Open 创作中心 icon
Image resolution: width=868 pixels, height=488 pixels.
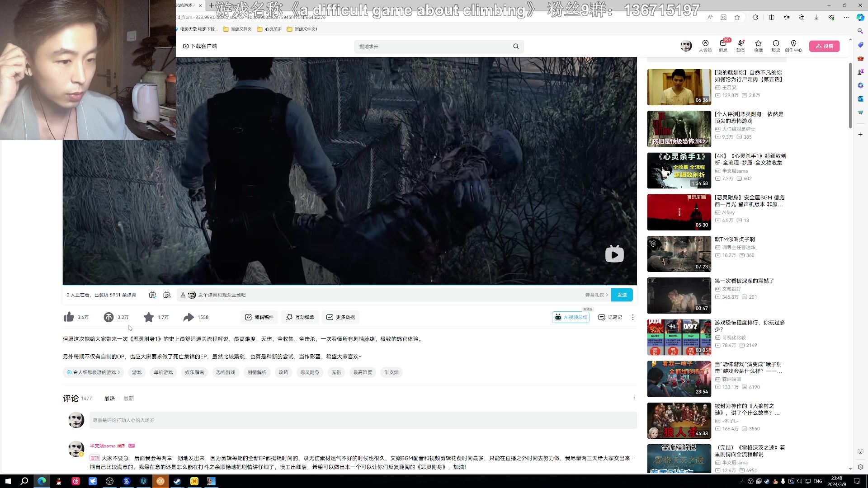(793, 46)
